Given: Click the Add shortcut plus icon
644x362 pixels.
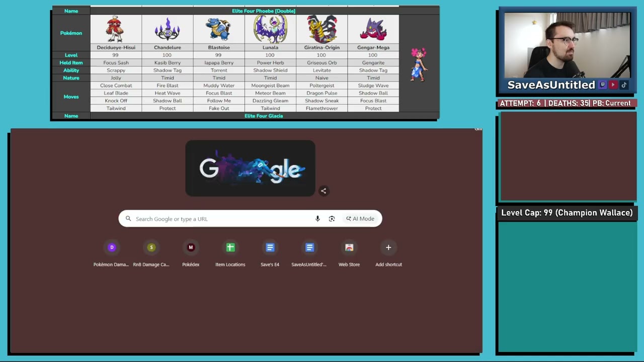Looking at the screenshot, I should coord(388,247).
